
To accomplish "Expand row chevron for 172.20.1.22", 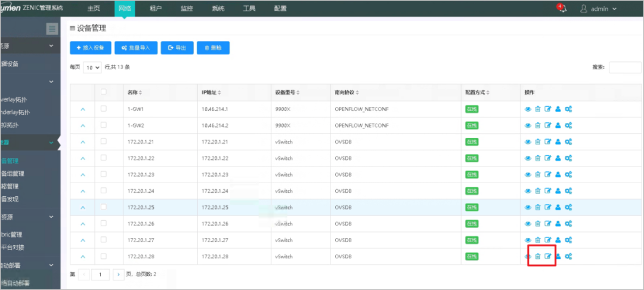I will 82,159.
